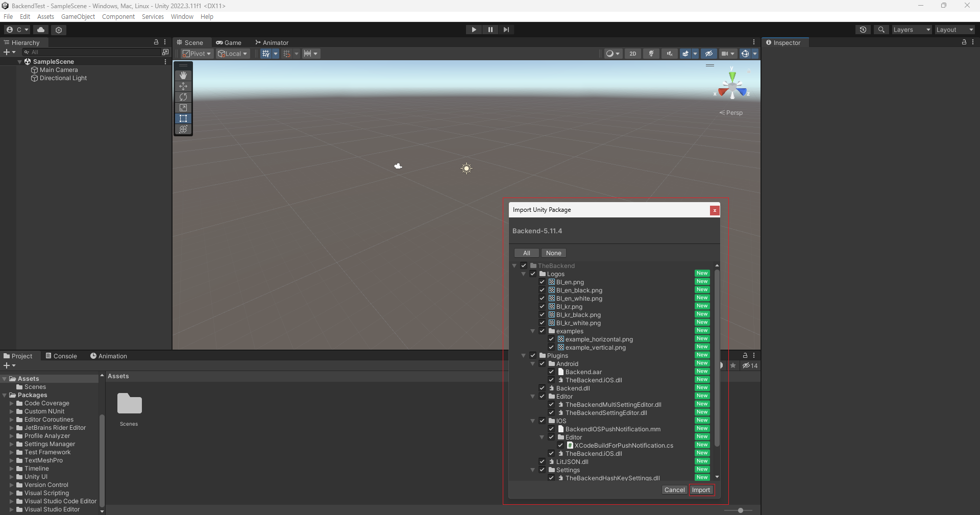This screenshot has width=980, height=515.
Task: Uncheck the TheBackend root folder checkbox
Action: [524, 265]
